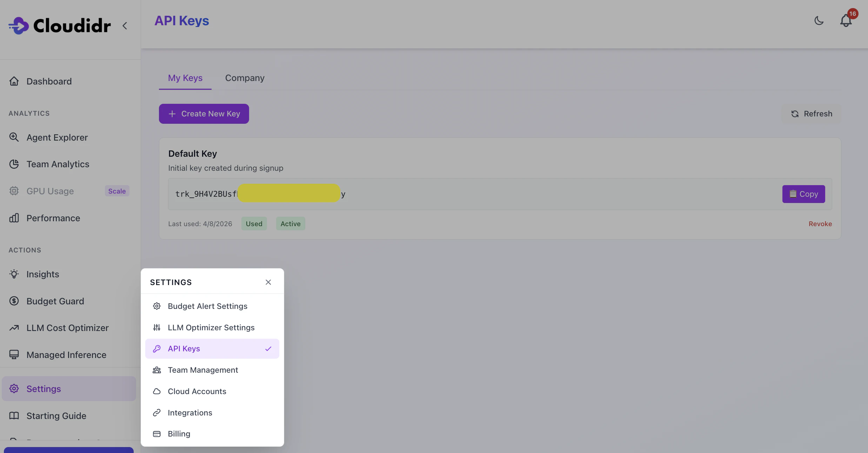Image resolution: width=868 pixels, height=453 pixels.
Task: Collapse sidebar with chevron arrow
Action: 125,26
